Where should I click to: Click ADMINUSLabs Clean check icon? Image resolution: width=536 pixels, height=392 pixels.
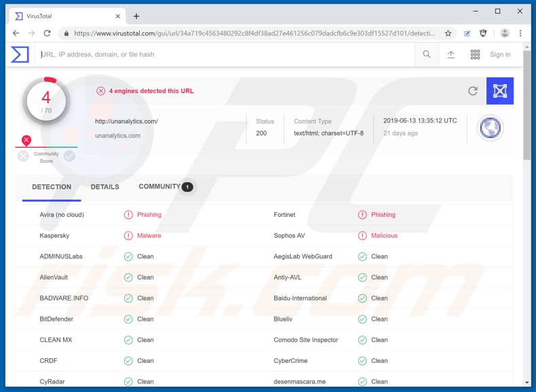click(128, 256)
